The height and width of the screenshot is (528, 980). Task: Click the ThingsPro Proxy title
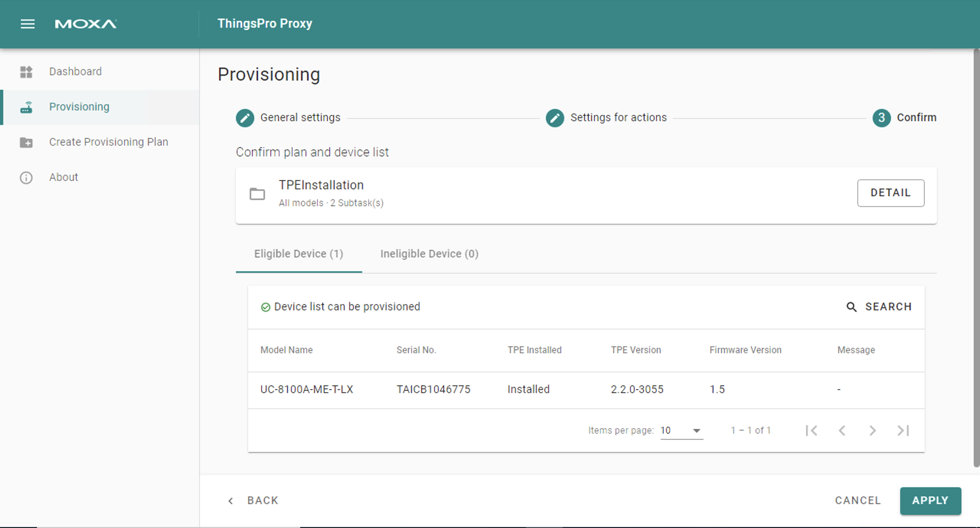point(265,24)
